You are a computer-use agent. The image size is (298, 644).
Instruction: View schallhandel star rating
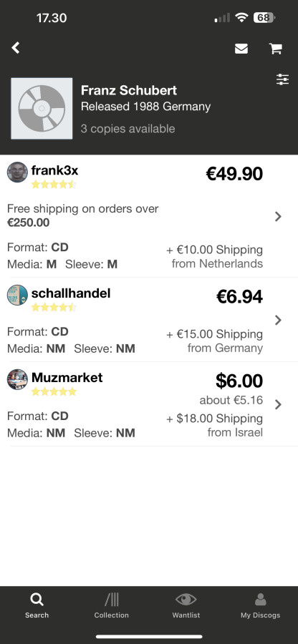[x=54, y=307]
